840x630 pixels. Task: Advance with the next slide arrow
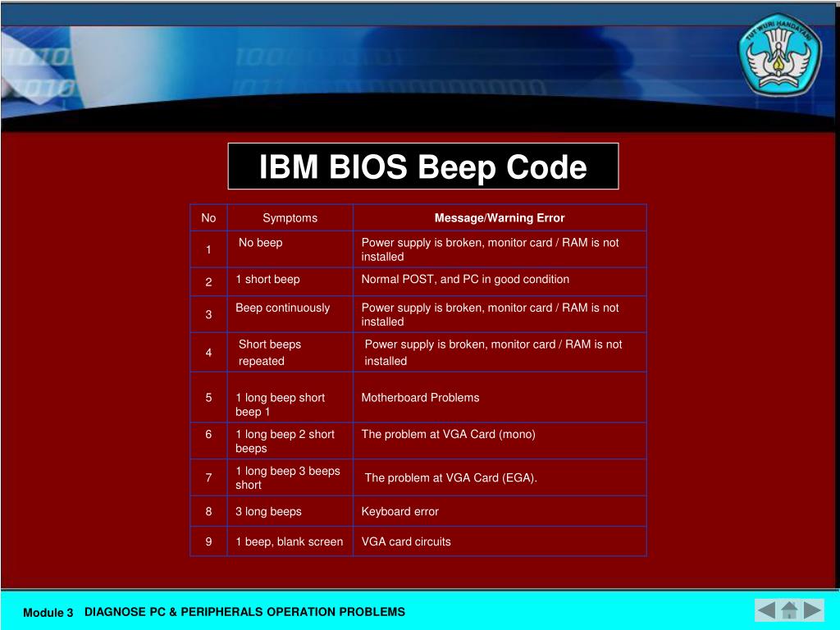click(x=813, y=610)
